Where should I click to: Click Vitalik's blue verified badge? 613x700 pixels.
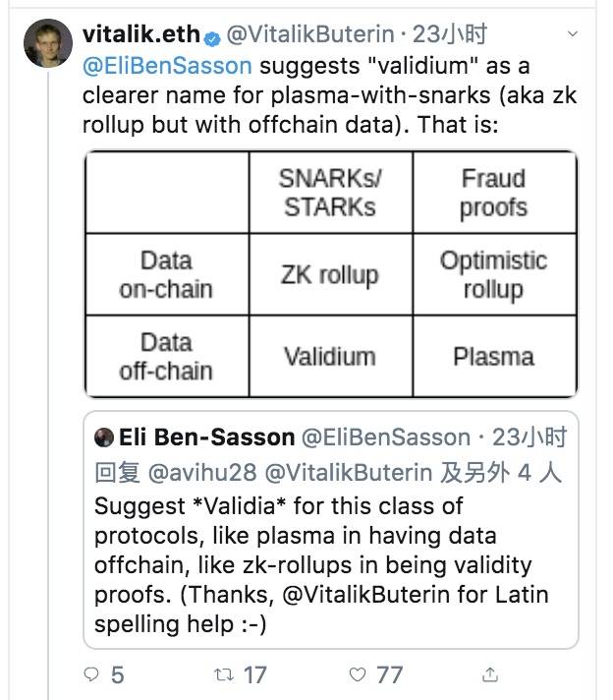pos(212,39)
